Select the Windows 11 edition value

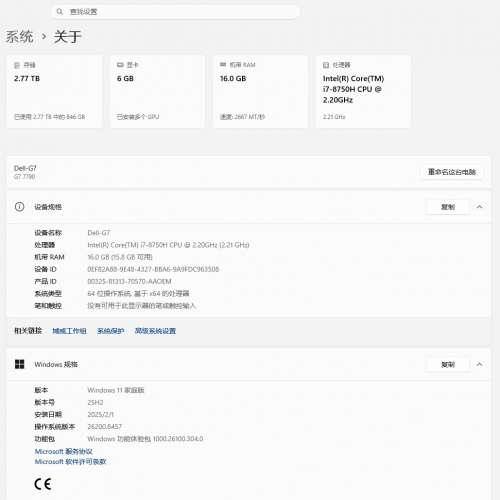116,390
